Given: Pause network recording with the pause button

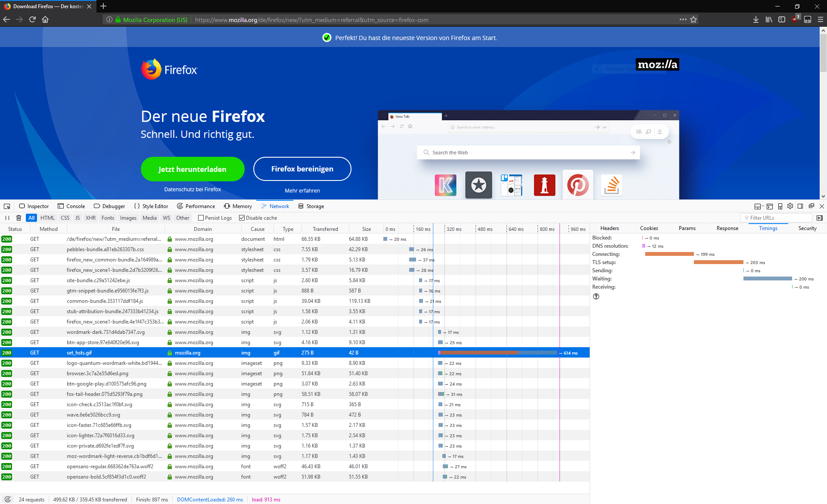Looking at the screenshot, I should tap(7, 218).
